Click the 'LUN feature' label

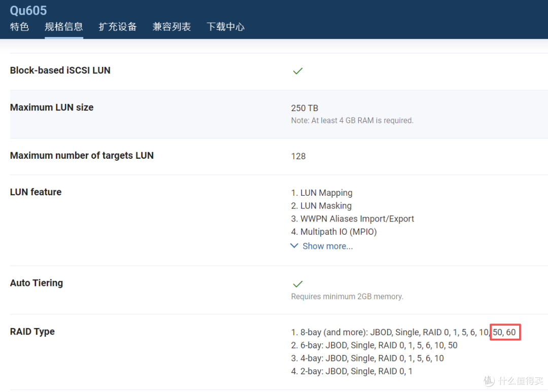(36, 192)
